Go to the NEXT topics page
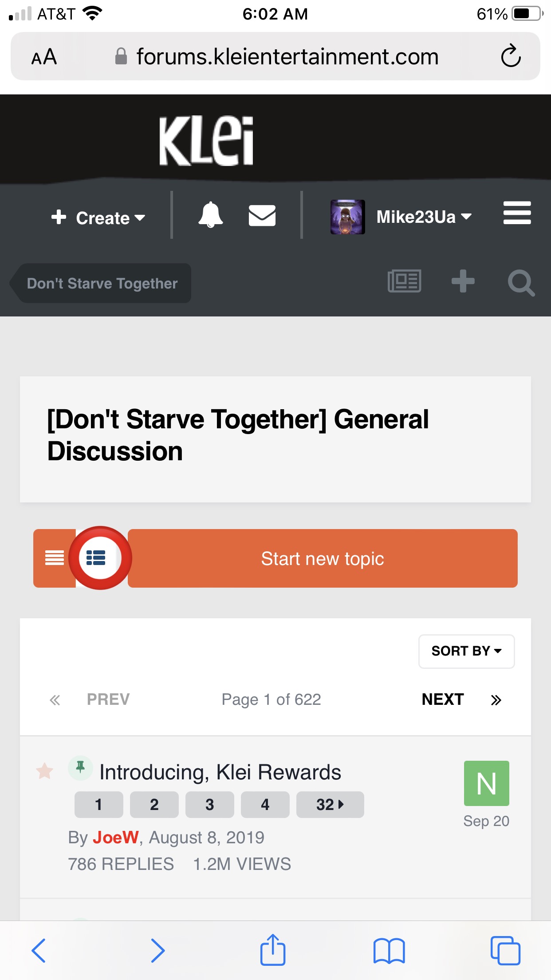This screenshot has height=980, width=551. pos(442,699)
